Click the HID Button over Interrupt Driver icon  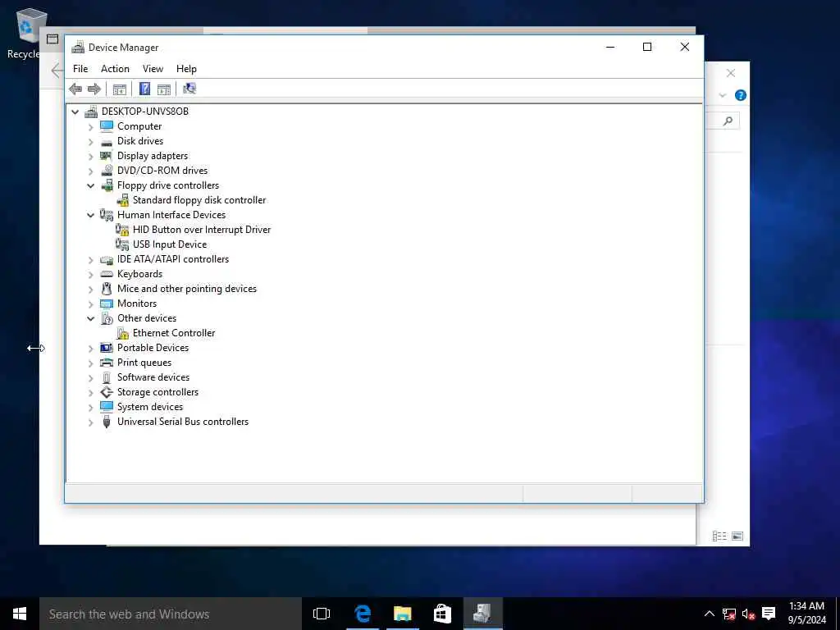click(123, 230)
